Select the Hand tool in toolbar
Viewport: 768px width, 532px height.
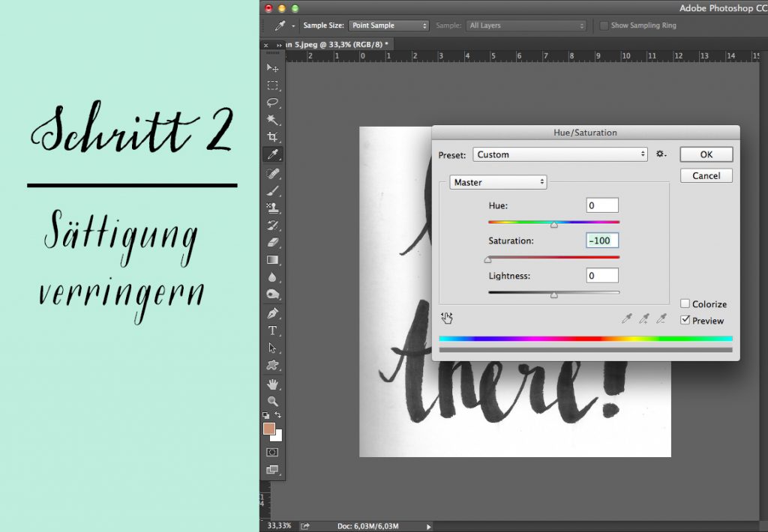pos(272,384)
